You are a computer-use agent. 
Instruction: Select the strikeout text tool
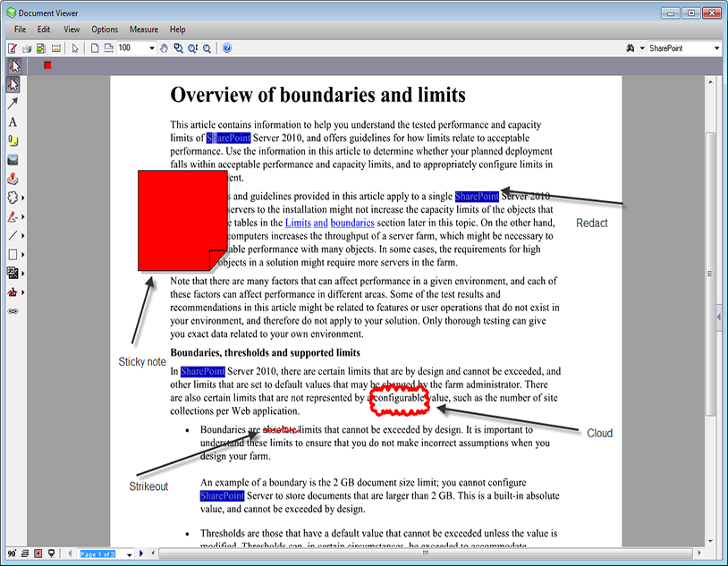(x=13, y=292)
